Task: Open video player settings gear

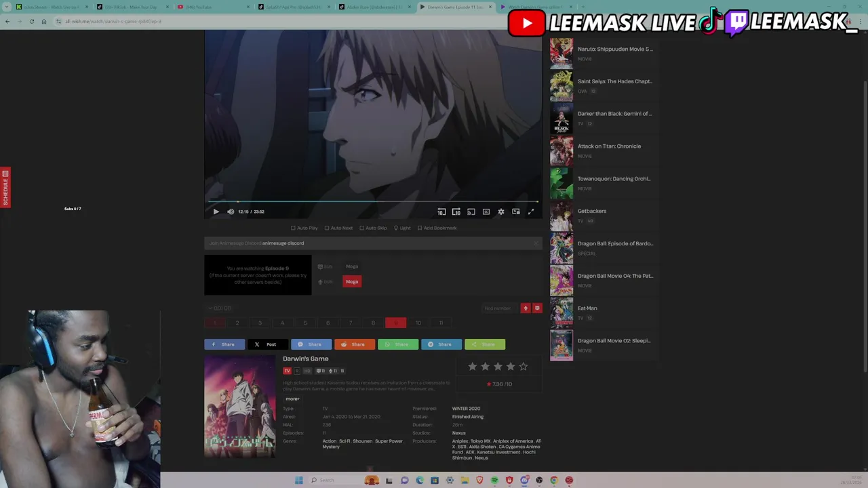Action: [x=501, y=211]
